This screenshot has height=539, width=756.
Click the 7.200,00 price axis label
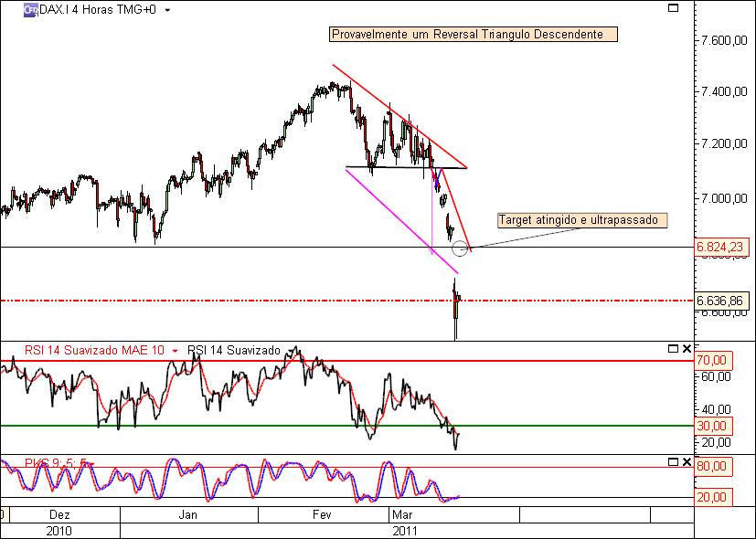(x=724, y=143)
